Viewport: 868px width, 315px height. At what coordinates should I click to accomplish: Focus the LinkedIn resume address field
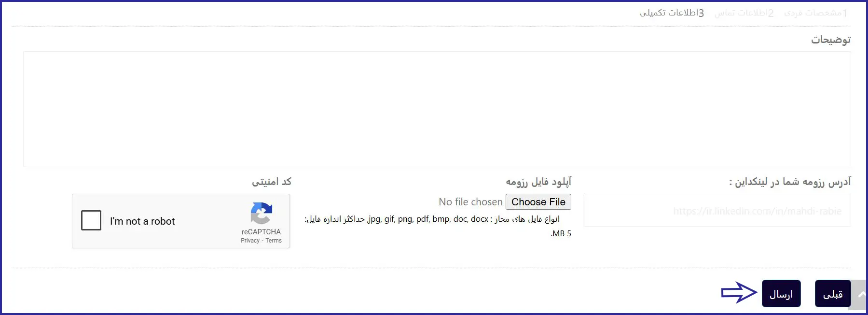coord(716,211)
